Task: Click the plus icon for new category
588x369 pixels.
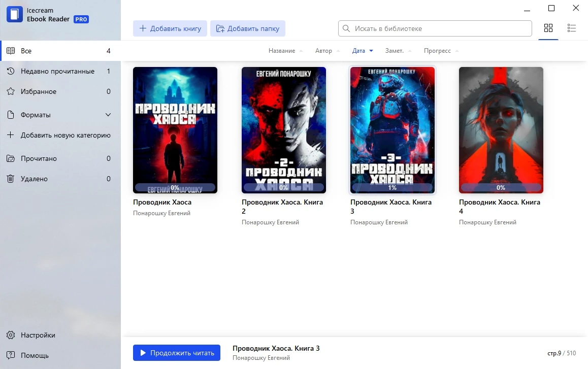Action: [x=11, y=135]
